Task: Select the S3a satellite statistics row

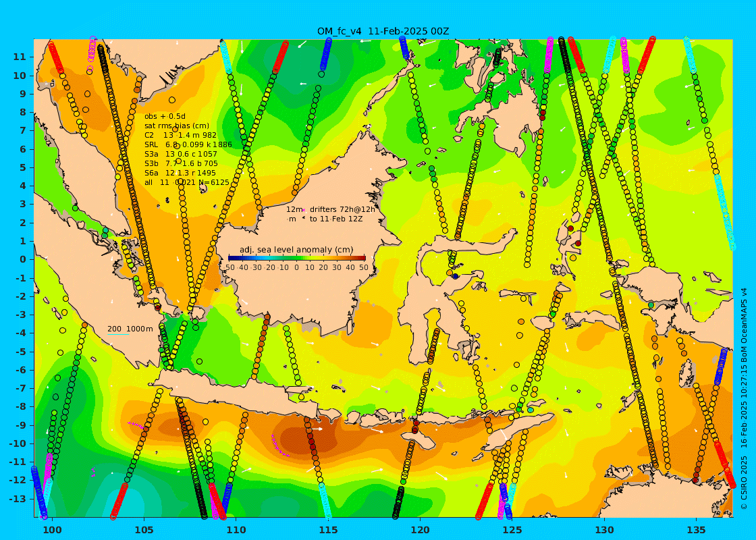Action: 181,155
